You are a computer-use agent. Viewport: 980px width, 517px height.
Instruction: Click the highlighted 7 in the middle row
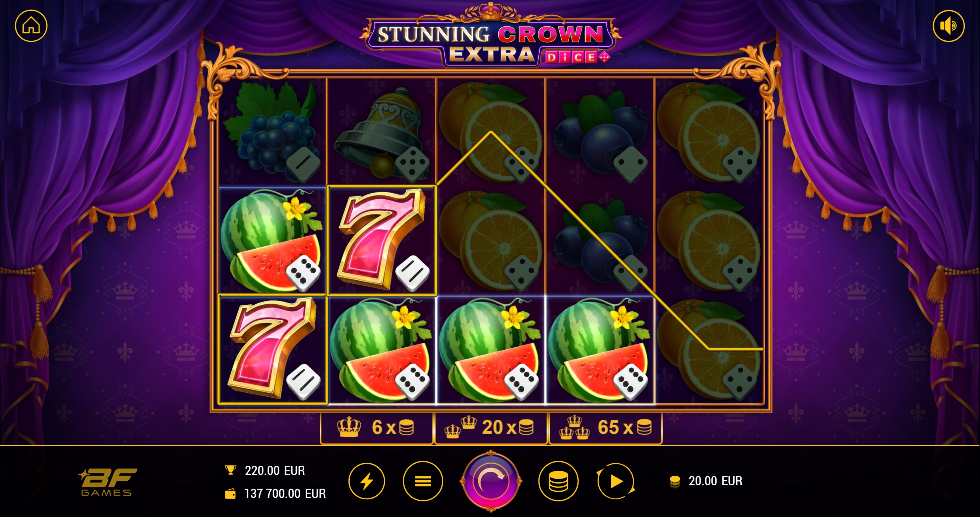pos(382,240)
